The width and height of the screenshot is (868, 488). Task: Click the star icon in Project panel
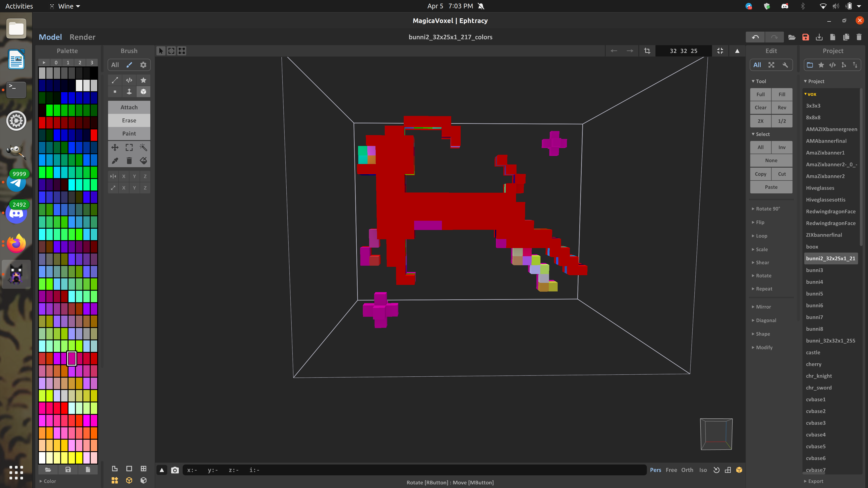(x=821, y=65)
